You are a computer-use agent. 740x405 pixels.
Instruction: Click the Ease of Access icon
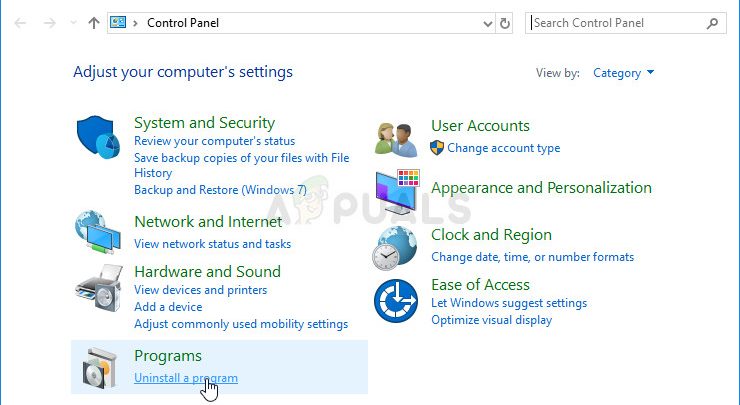(397, 300)
